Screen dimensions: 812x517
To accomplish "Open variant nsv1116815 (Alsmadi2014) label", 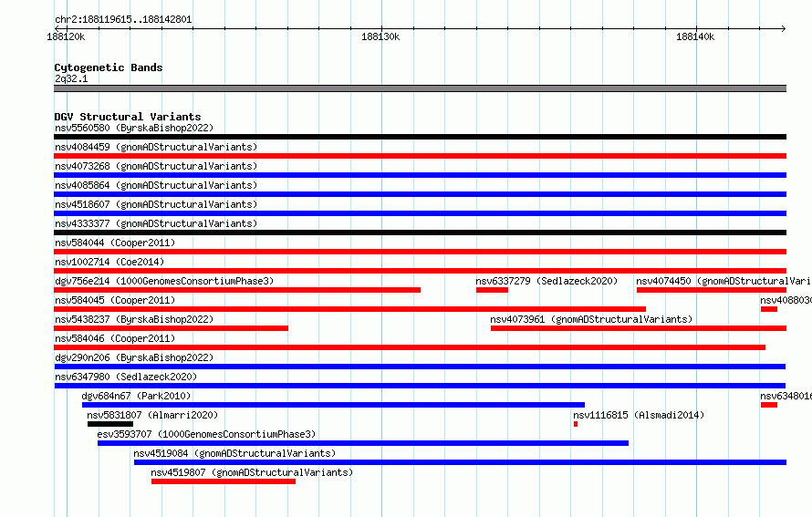I will pos(639,415).
